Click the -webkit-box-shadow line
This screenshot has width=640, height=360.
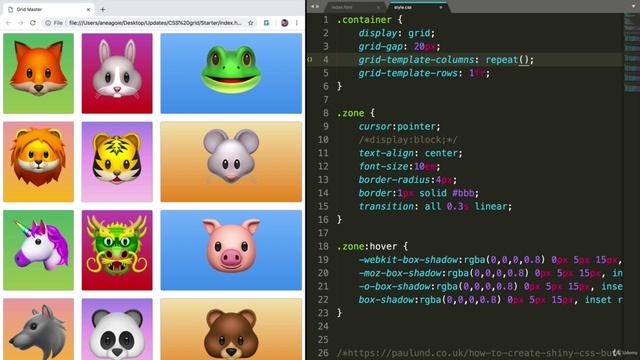click(491, 260)
